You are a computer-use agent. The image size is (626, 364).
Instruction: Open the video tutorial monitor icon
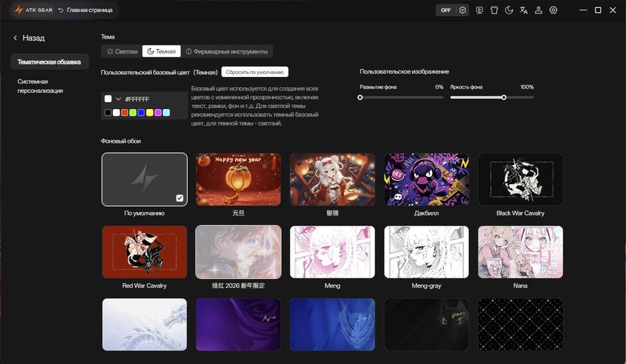(480, 10)
